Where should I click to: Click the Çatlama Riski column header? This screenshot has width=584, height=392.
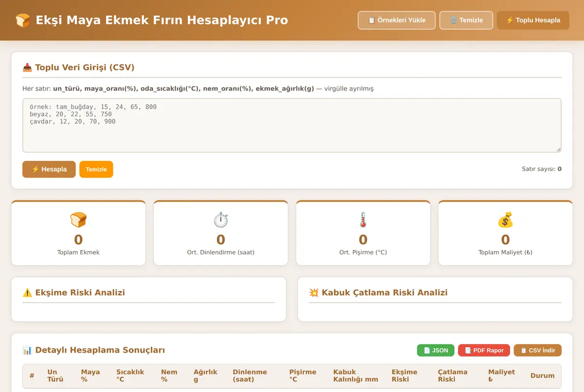click(x=453, y=375)
